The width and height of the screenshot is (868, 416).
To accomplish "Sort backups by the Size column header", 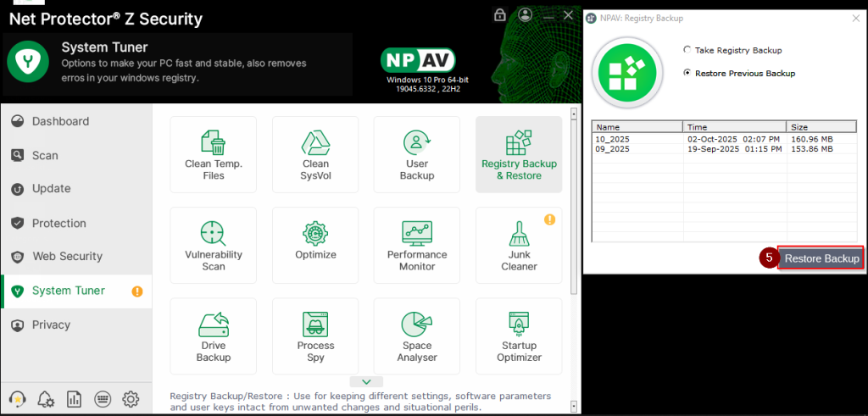I will point(821,126).
